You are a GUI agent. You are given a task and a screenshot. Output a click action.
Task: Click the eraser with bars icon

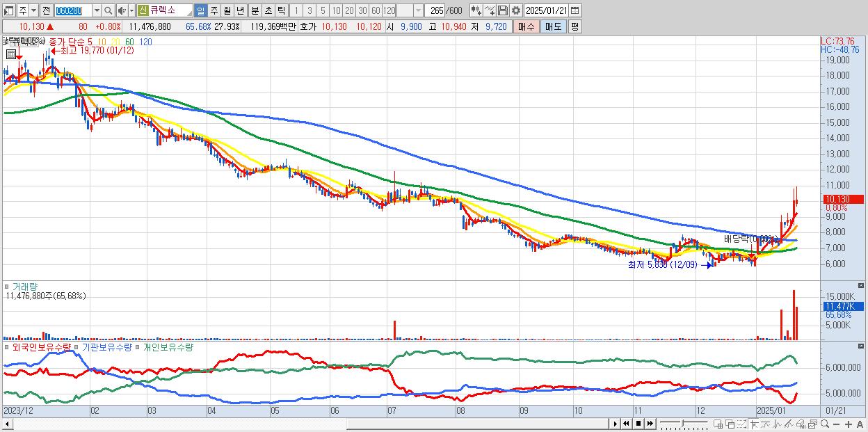tap(801, 424)
